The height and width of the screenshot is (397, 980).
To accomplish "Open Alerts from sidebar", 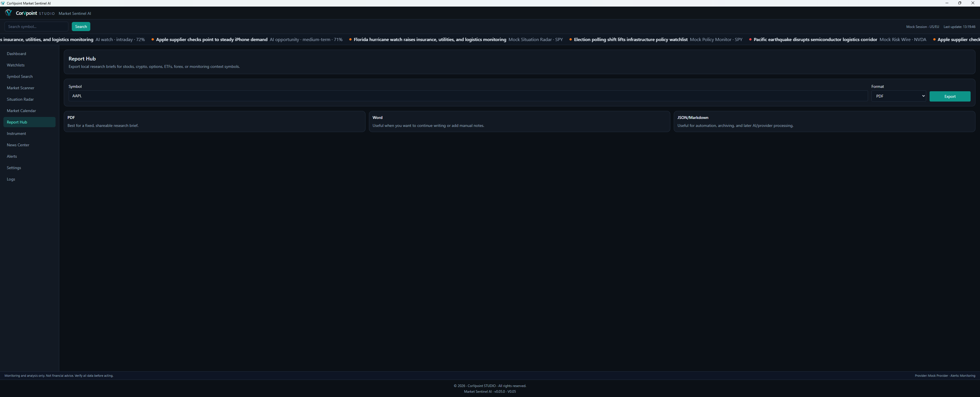I will pos(29,157).
